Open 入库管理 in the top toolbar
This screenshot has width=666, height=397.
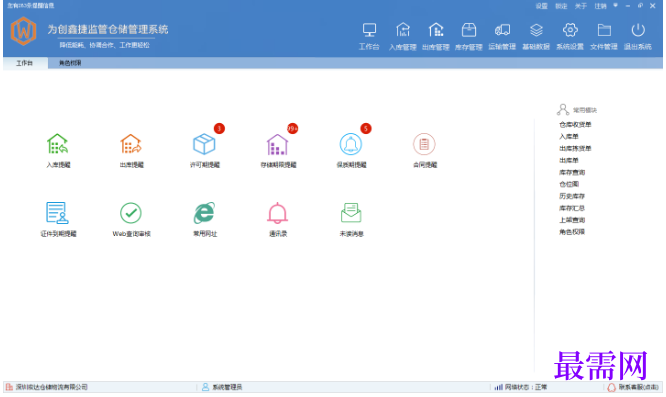(403, 36)
